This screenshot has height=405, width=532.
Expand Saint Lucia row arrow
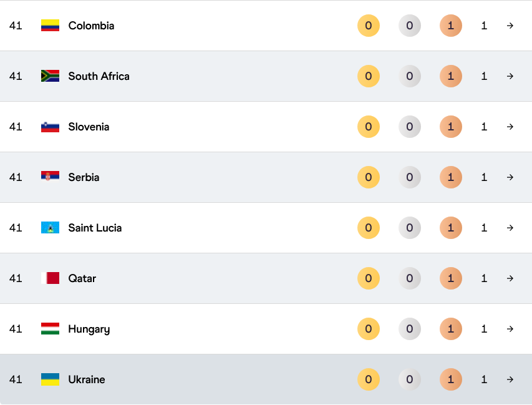point(510,228)
